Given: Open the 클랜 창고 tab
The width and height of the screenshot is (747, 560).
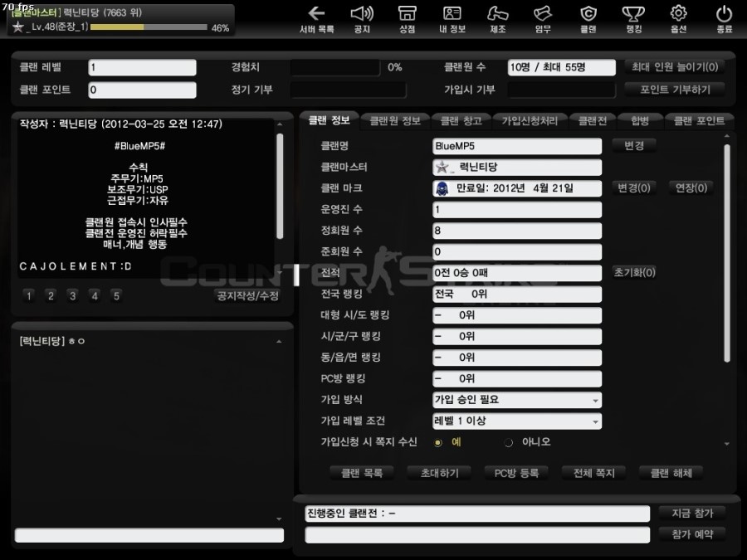Looking at the screenshot, I should point(461,121).
